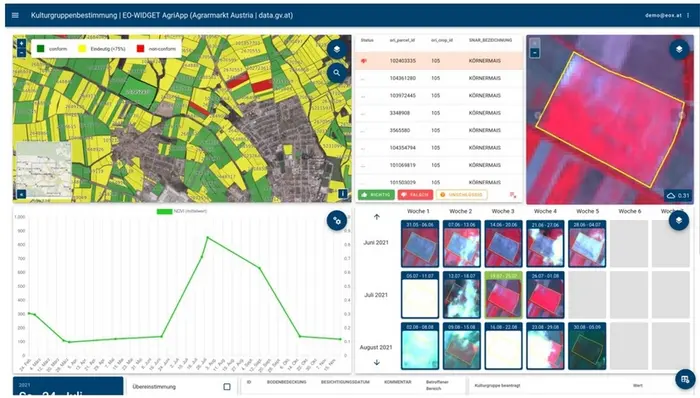The image size is (700, 398).
Task: Open thumbnail for 16.08 - 22.08 week
Action: 503,346
